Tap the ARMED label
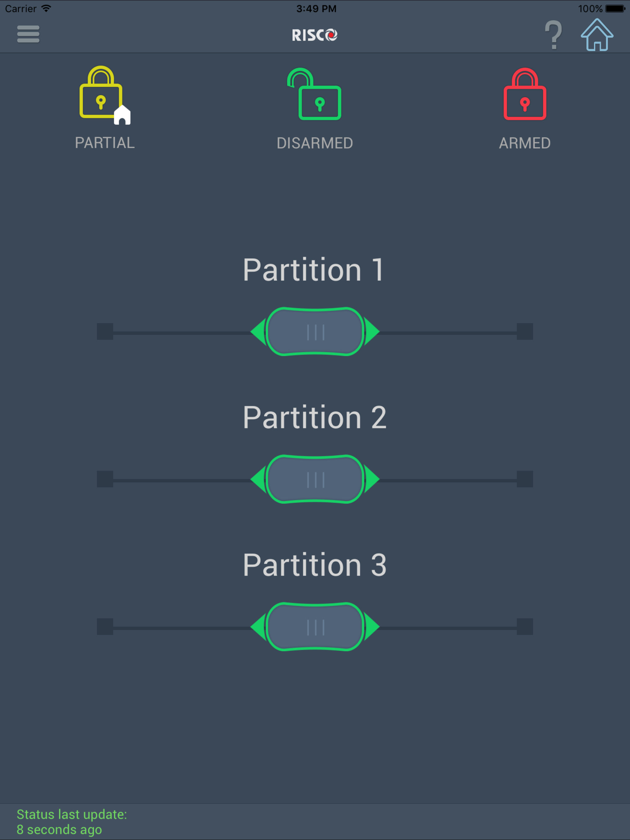The width and height of the screenshot is (630, 840). (x=525, y=143)
